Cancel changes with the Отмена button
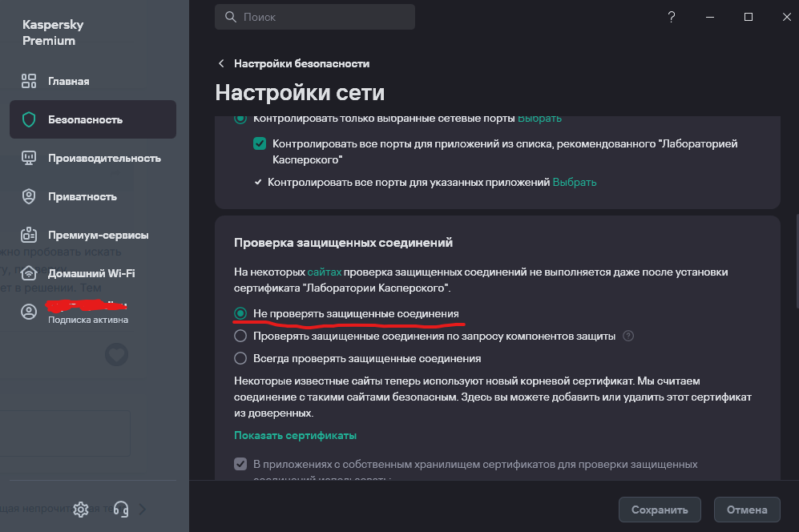 point(747,510)
